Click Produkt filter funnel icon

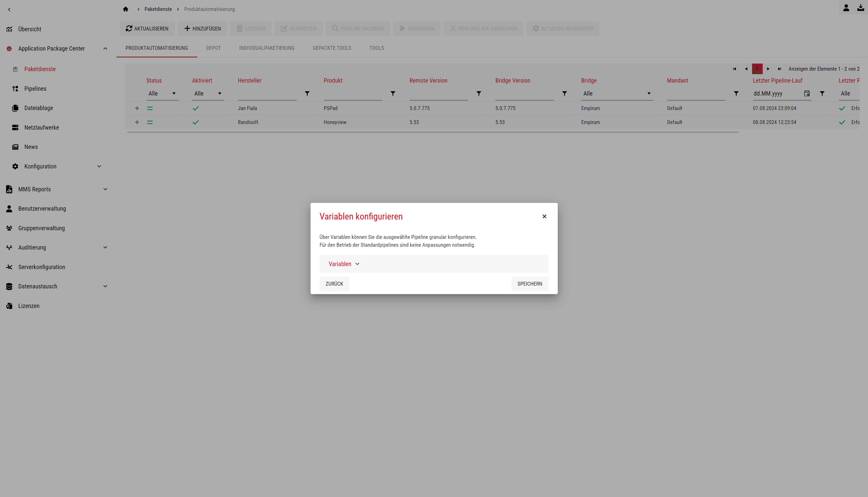[393, 94]
